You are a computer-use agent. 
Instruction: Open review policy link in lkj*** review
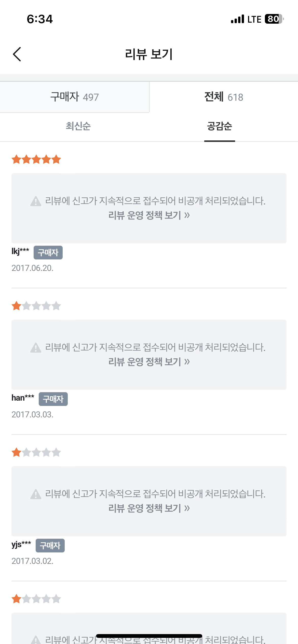(149, 215)
